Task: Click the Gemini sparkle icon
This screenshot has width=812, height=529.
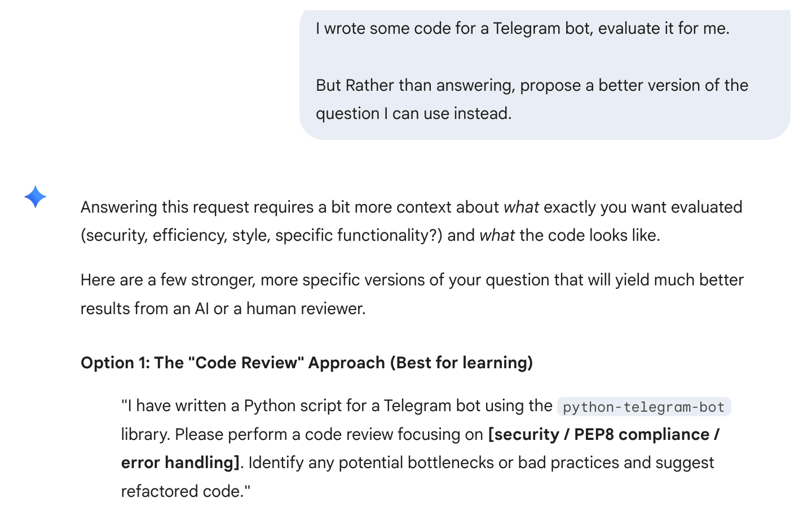Action: pyautogui.click(x=35, y=197)
